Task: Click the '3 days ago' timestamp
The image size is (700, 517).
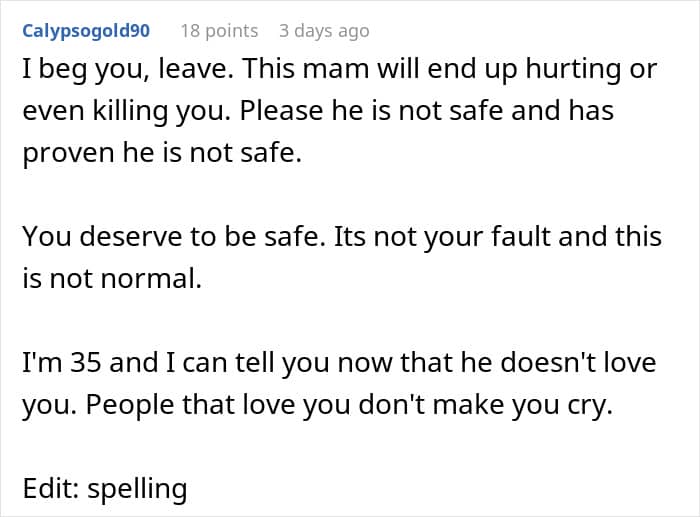Action: 324,31
